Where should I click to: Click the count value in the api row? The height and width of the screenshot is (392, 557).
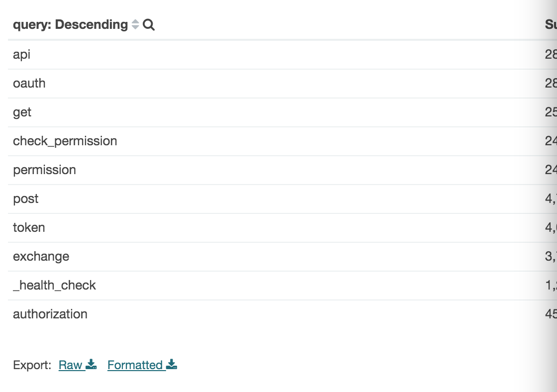pyautogui.click(x=551, y=54)
